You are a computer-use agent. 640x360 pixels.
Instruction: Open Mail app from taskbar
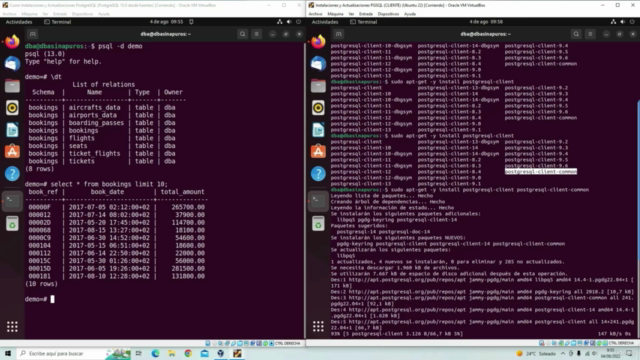pyautogui.click(x=204, y=353)
